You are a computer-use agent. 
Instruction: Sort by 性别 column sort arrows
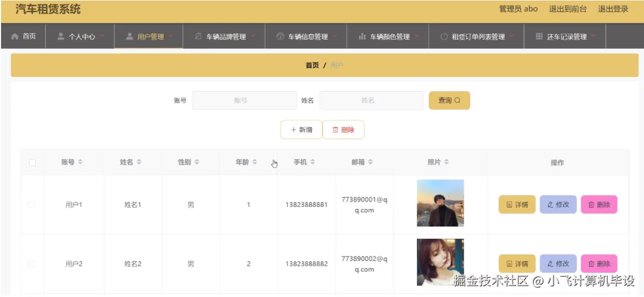pyautogui.click(x=197, y=162)
